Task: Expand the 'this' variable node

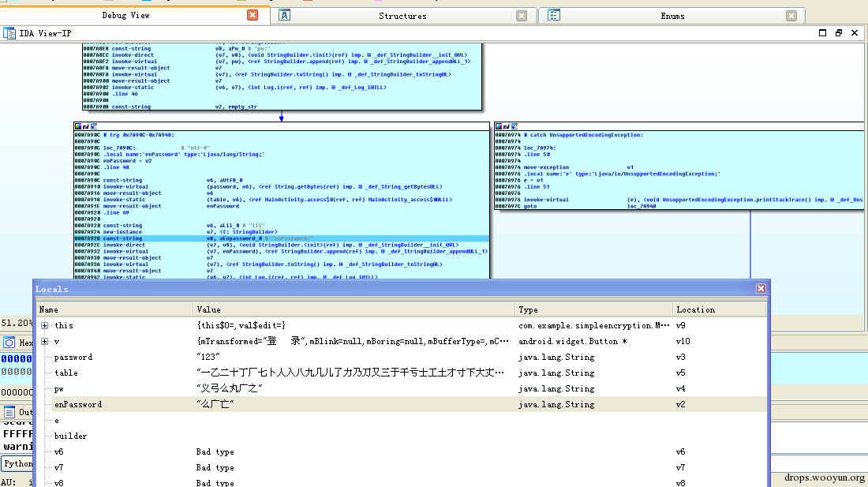Action: tap(45, 325)
